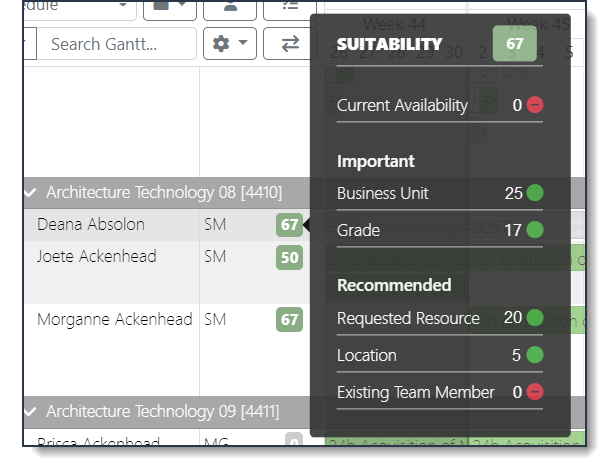Screen dimensions: 607x467
Task: Click the red Current Availability indicator
Action: 535,105
